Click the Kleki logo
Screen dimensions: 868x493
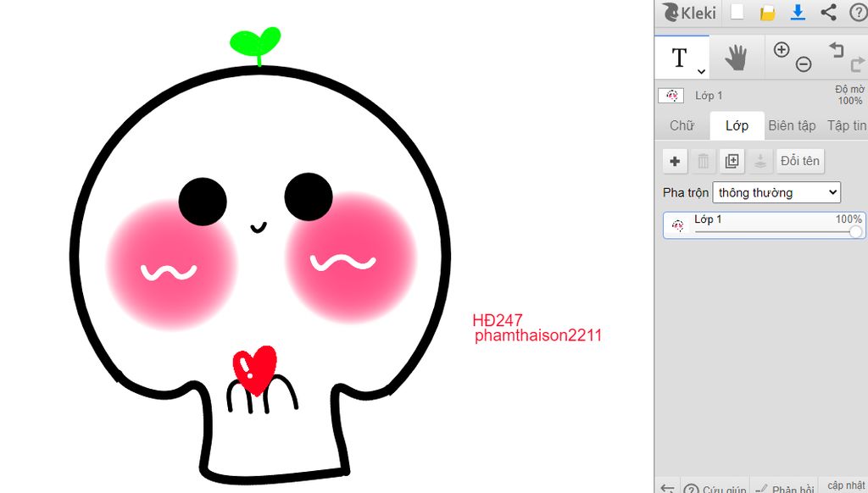(x=689, y=12)
